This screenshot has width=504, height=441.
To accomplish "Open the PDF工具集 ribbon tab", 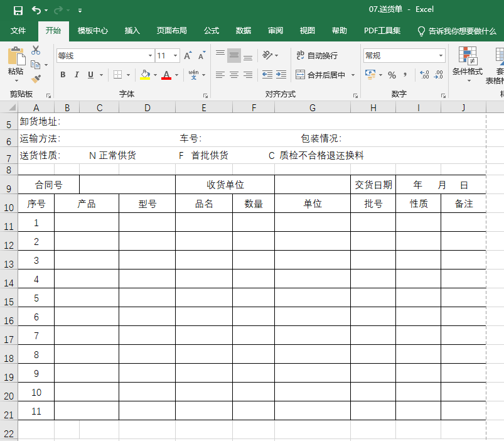I will [383, 30].
